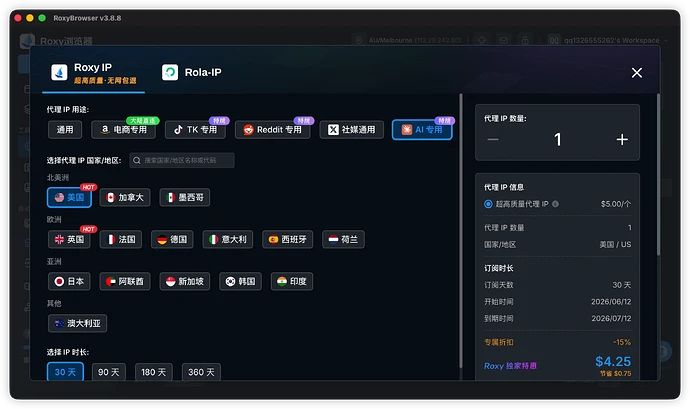Choose 韩国 as the proxy country
Viewport: 690px width, 409px height.
(x=240, y=281)
